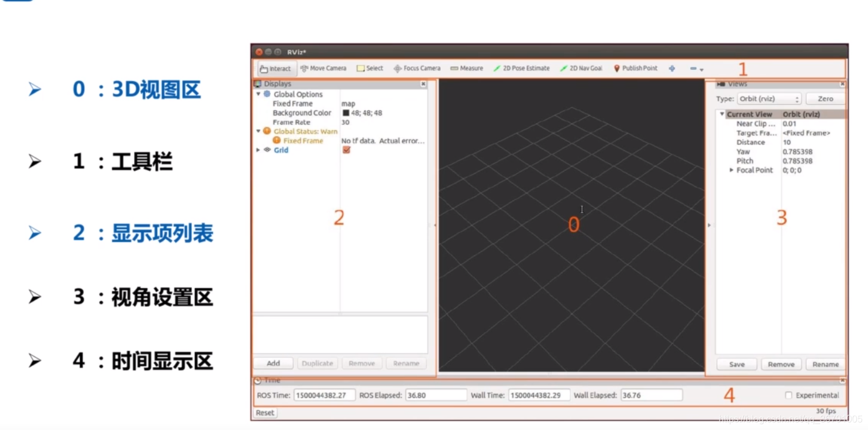Click the Grid label in Displays tree

(x=281, y=150)
